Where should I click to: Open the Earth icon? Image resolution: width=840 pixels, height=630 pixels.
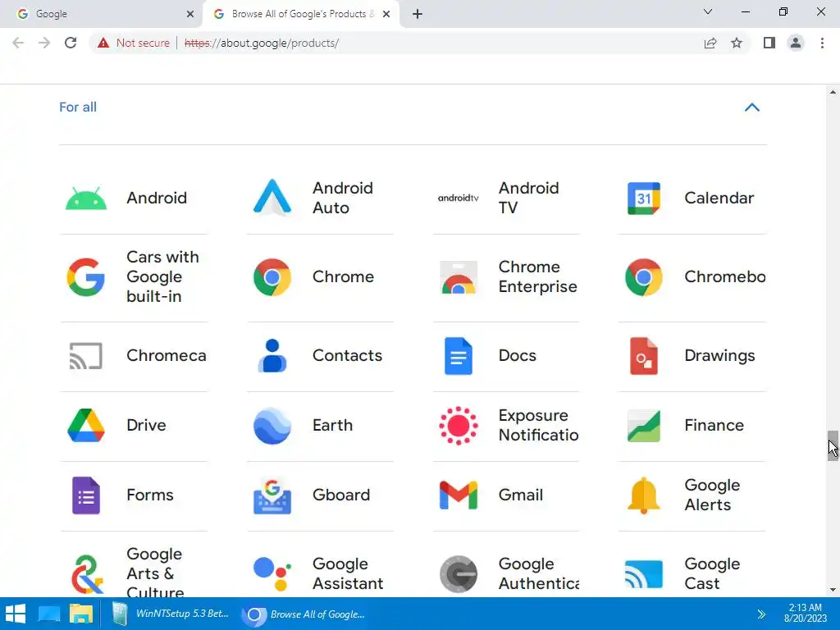click(272, 426)
